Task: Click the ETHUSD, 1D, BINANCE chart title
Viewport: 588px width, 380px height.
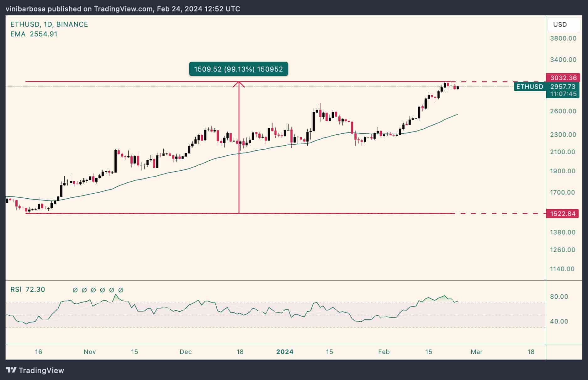Action: pos(49,24)
